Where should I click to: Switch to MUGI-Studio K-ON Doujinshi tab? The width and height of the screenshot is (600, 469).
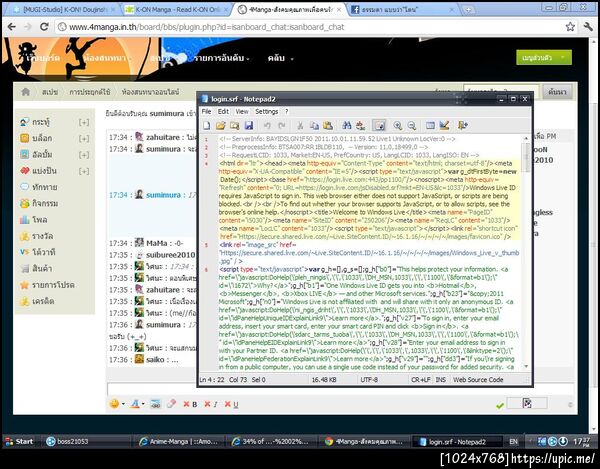click(63, 9)
